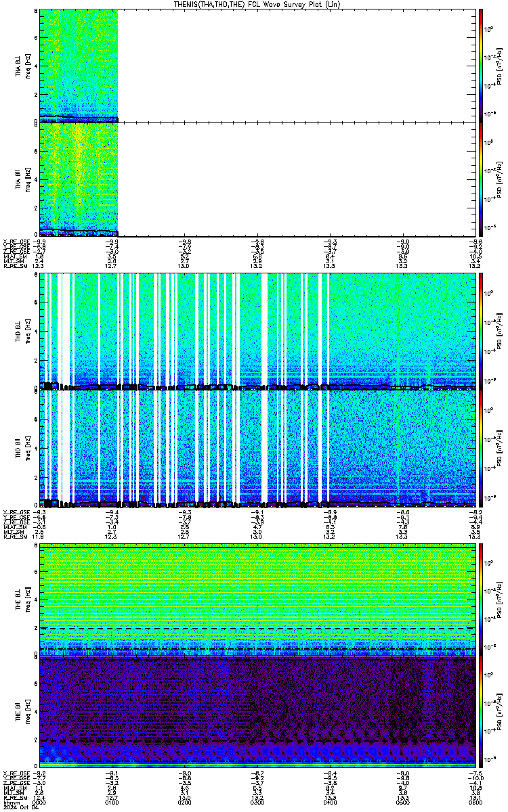Click the PSD color bar beside THE B||

(x=481, y=710)
